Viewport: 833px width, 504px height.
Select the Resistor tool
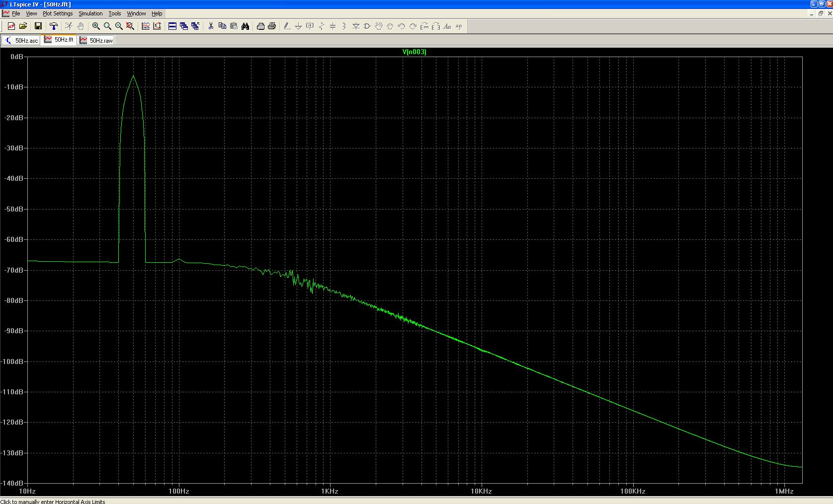(x=321, y=26)
